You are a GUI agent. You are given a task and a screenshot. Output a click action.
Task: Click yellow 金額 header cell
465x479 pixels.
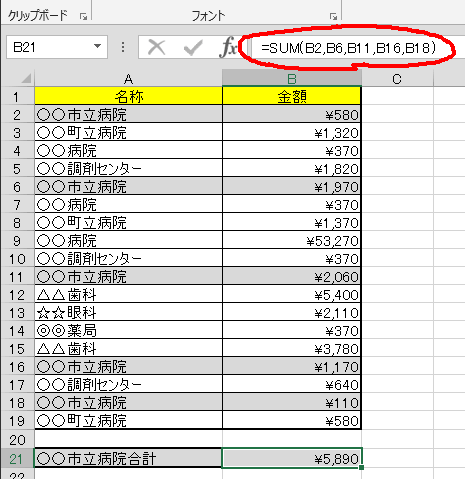point(292,96)
